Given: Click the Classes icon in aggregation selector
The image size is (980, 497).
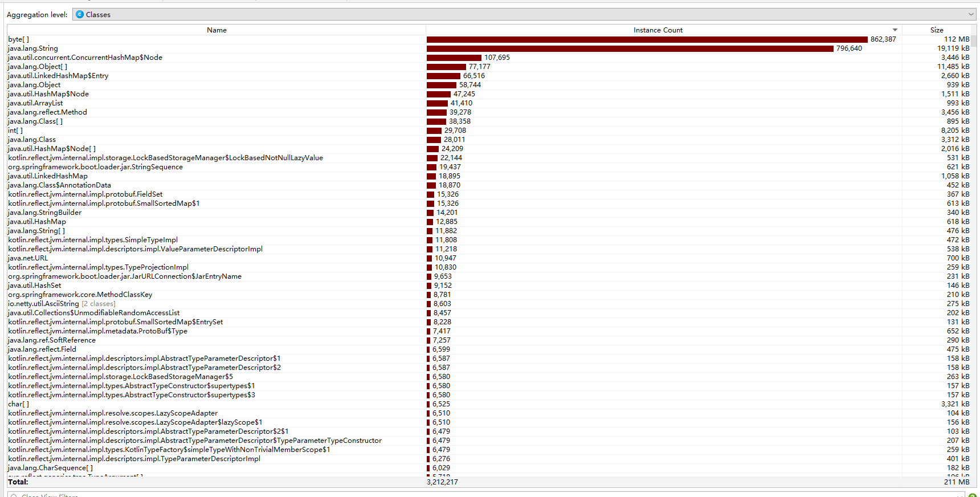Looking at the screenshot, I should [x=80, y=14].
